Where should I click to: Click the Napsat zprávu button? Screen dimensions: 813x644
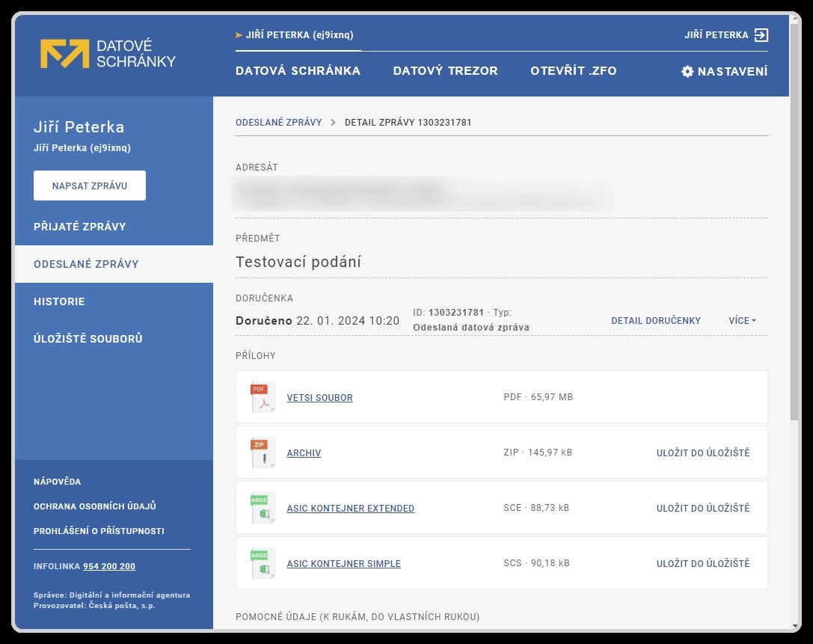tap(90, 185)
